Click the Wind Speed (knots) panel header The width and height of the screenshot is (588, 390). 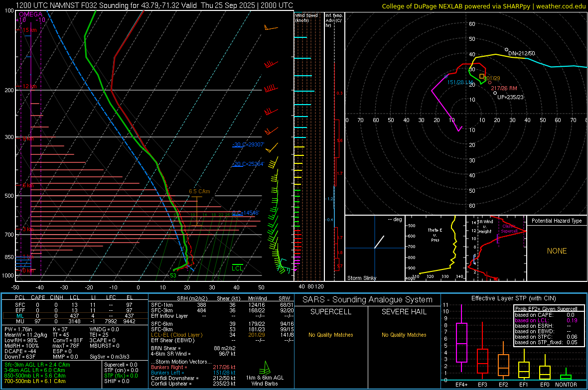coord(306,17)
